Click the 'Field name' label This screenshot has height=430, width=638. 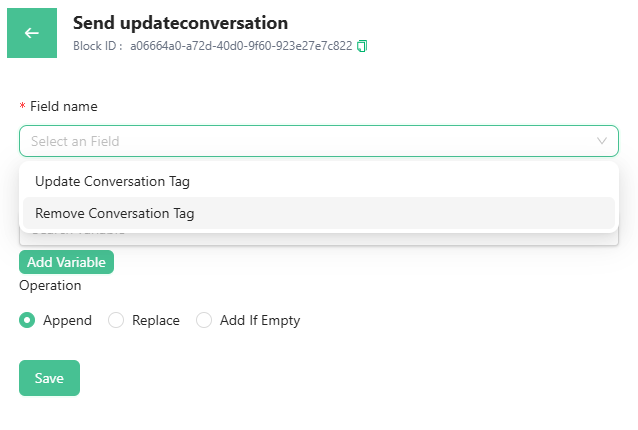point(64,106)
